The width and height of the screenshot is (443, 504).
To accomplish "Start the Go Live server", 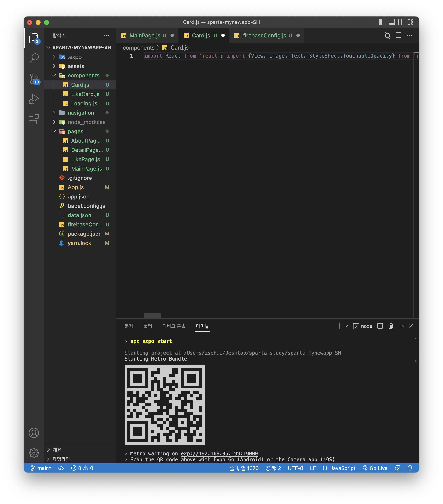I will 375,468.
